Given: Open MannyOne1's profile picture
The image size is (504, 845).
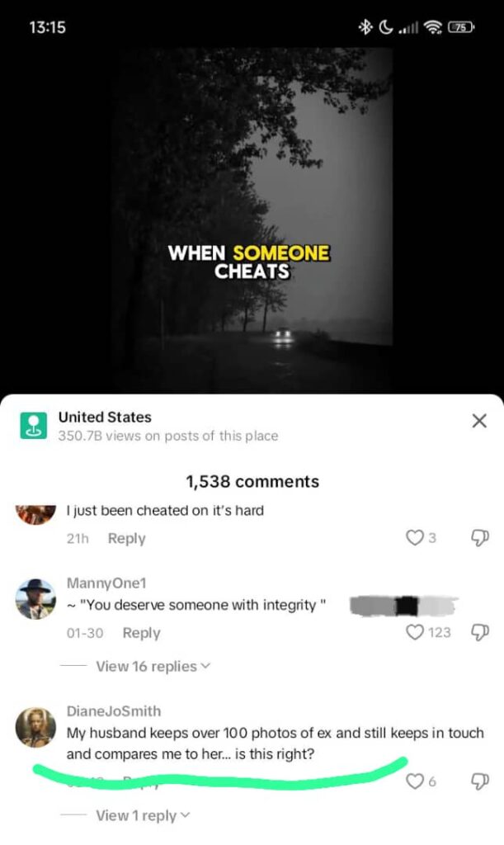Looking at the screenshot, I should (35, 599).
